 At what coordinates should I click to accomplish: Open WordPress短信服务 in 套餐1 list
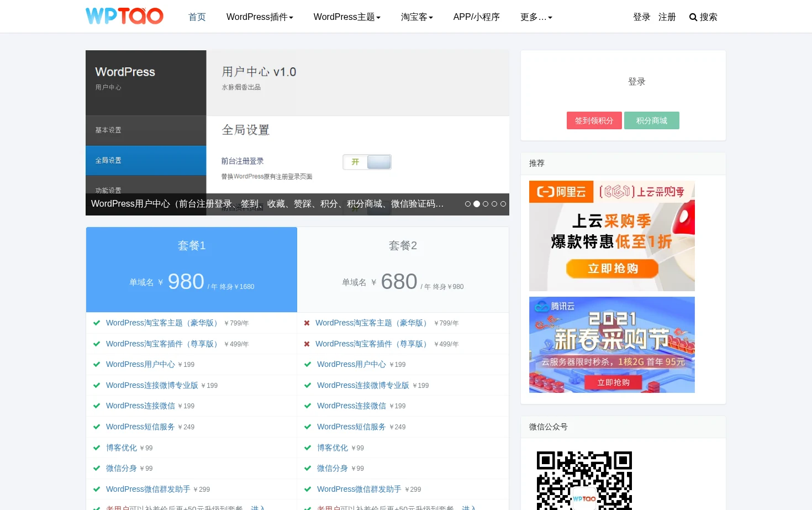tap(140, 427)
